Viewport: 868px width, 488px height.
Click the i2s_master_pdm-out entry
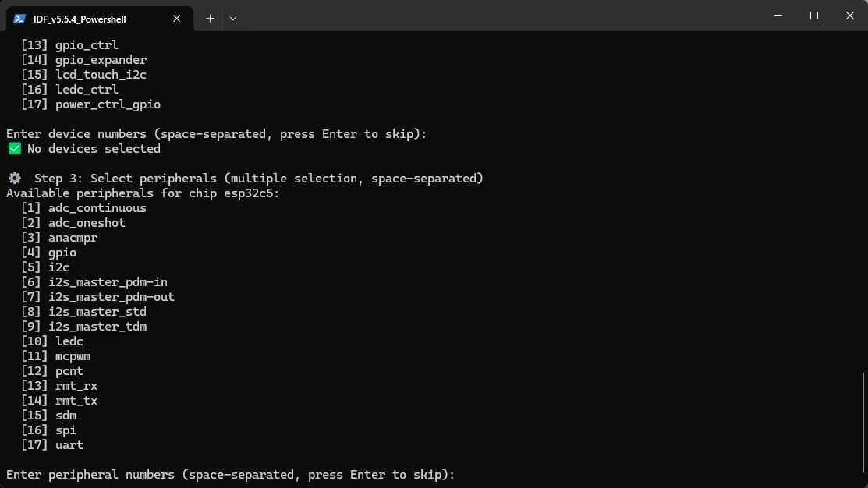point(112,297)
